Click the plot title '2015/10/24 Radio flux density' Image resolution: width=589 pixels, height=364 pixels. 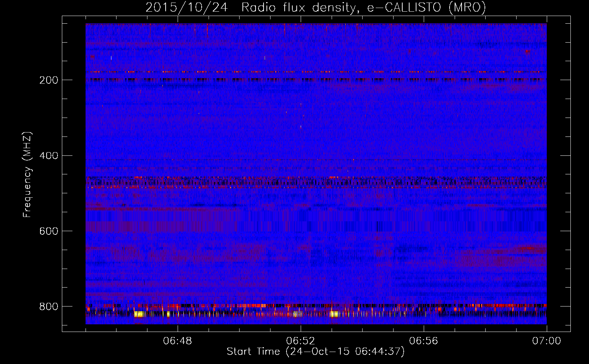pyautogui.click(x=316, y=7)
